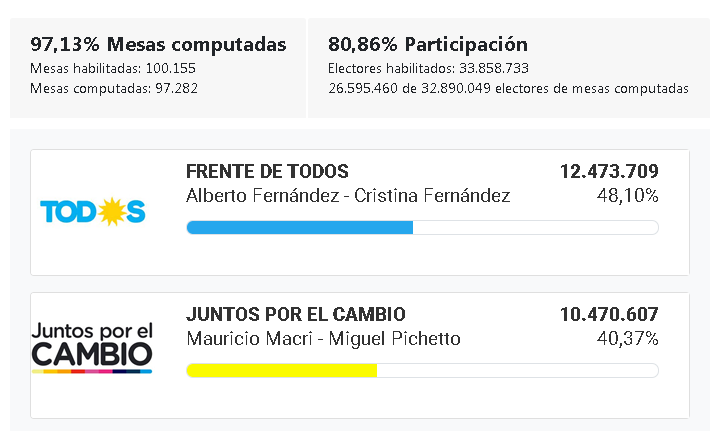This screenshot has width=713, height=431.
Task: Click the 26.595.460 de 32.890.049 electores line
Action: point(507,88)
